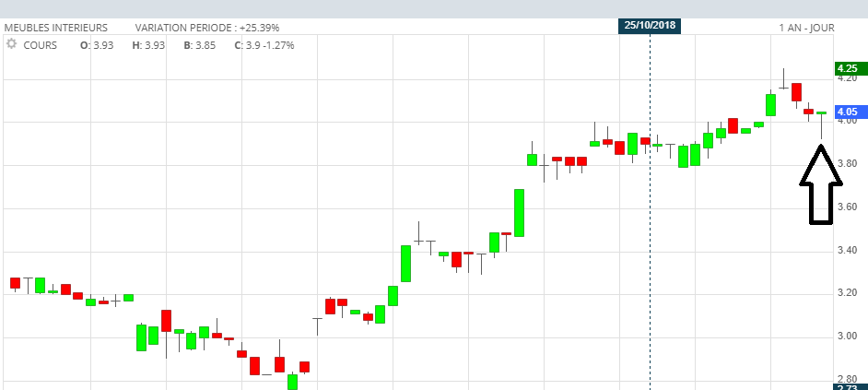Open the gear settings icon beside COURS

click(11, 43)
